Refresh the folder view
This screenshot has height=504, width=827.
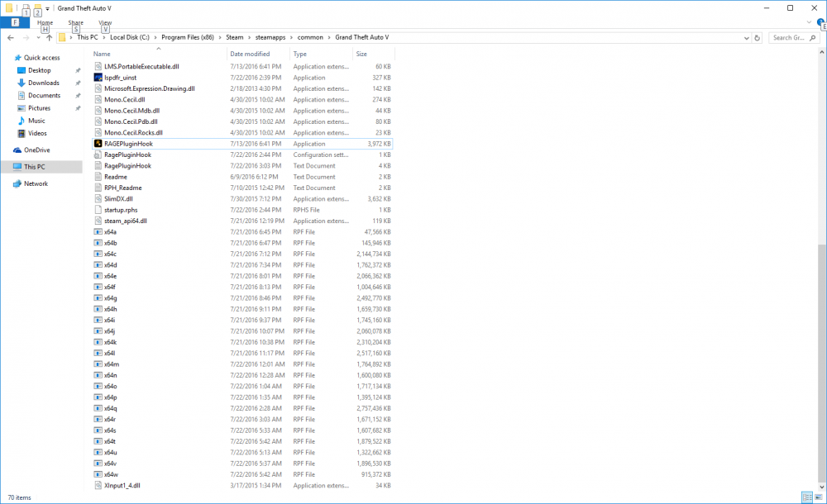(x=758, y=38)
